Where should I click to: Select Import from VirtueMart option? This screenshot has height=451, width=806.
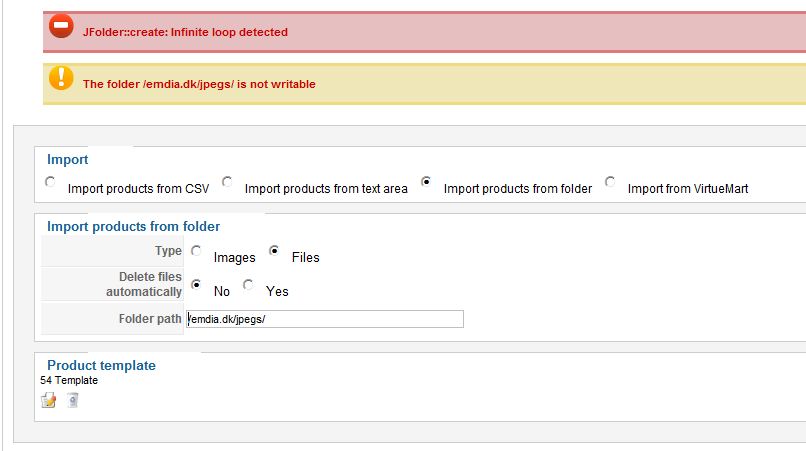(610, 182)
